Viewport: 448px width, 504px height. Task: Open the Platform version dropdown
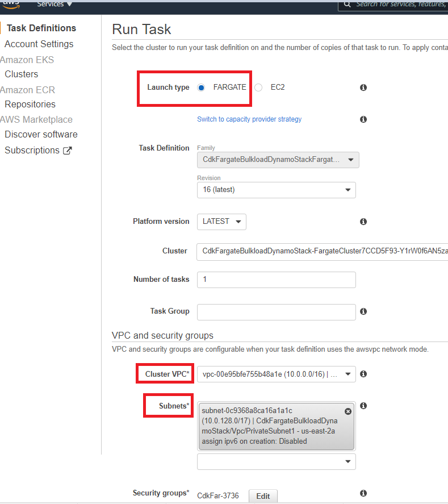[221, 222]
